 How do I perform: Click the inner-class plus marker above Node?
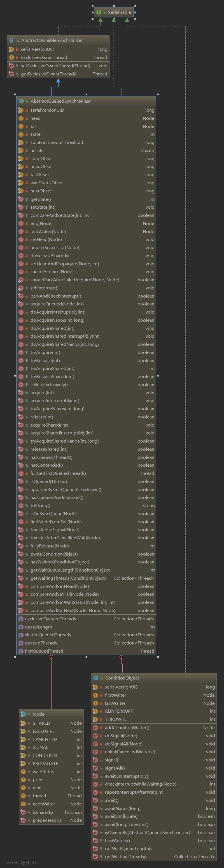[52, 657]
